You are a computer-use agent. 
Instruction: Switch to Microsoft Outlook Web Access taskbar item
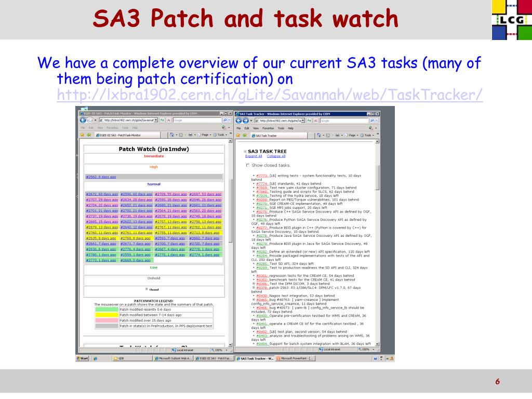coord(174,358)
